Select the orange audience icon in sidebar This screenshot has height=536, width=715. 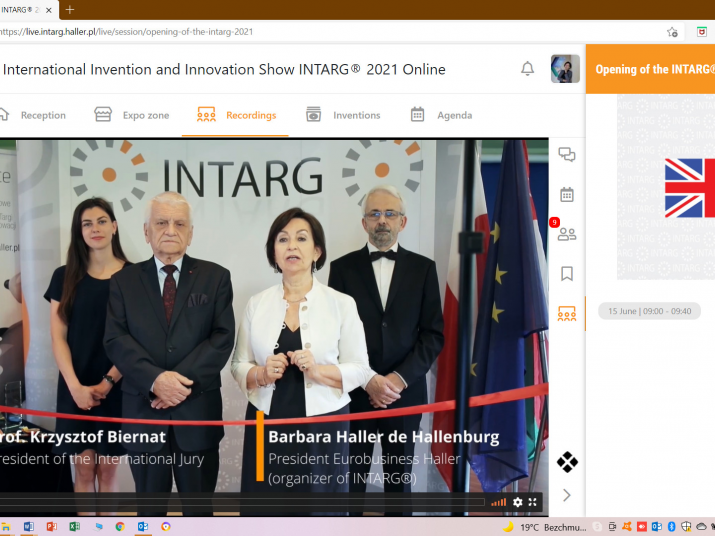[567, 314]
